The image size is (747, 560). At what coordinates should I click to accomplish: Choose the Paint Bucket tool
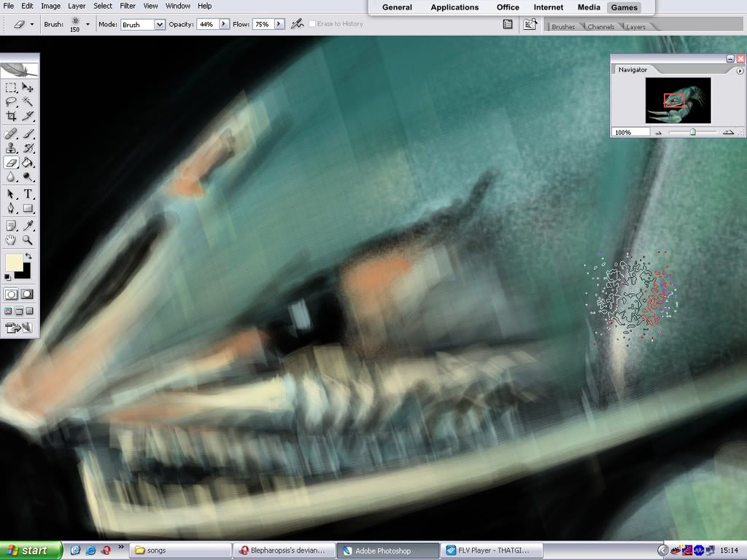[28, 163]
